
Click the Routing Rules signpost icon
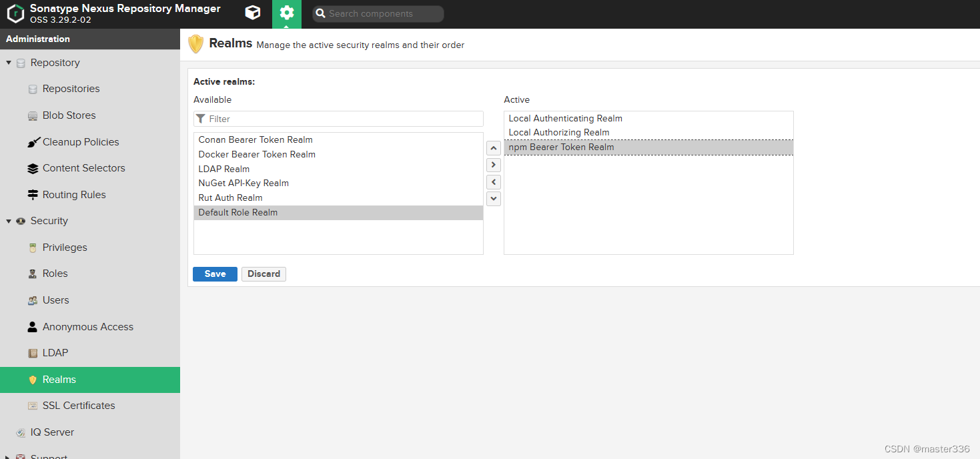point(33,195)
